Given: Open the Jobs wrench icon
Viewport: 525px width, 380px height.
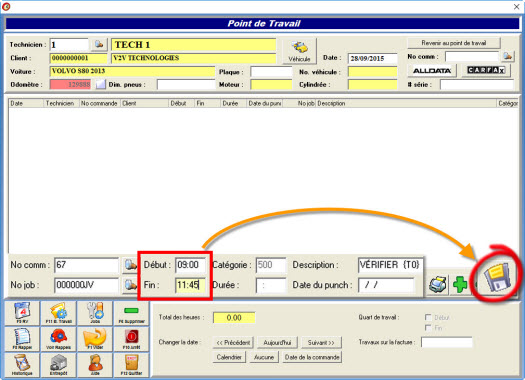Looking at the screenshot, I should (x=95, y=313).
